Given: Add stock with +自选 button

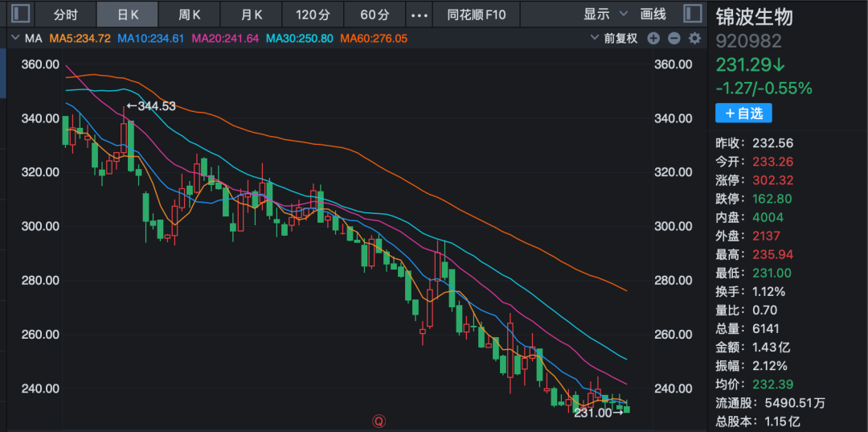Looking at the screenshot, I should [743, 113].
